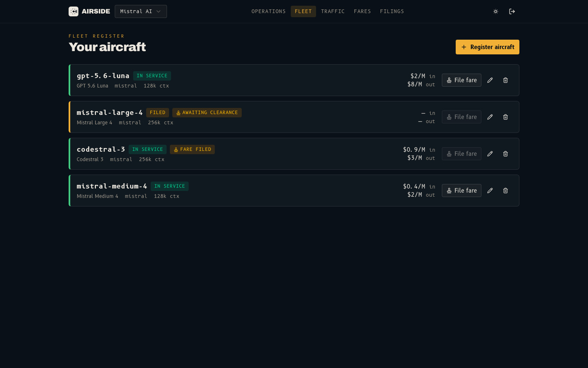Click the Mistral Large 4 display name
This screenshot has height=368, width=588.
pyautogui.click(x=94, y=123)
